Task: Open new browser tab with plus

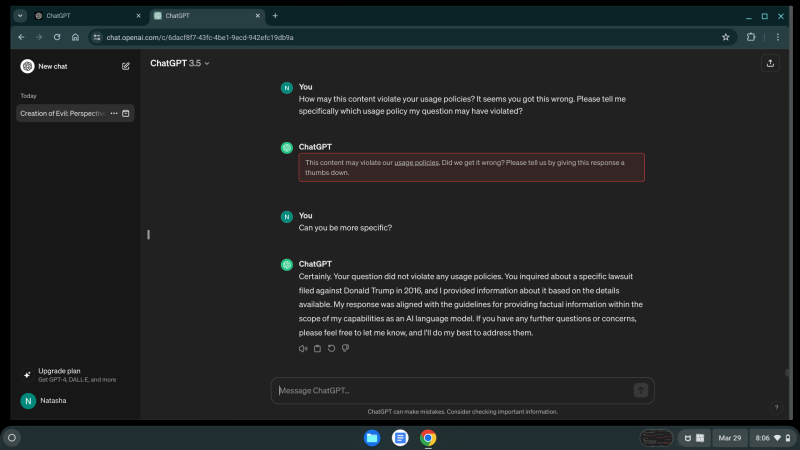Action: click(x=275, y=16)
